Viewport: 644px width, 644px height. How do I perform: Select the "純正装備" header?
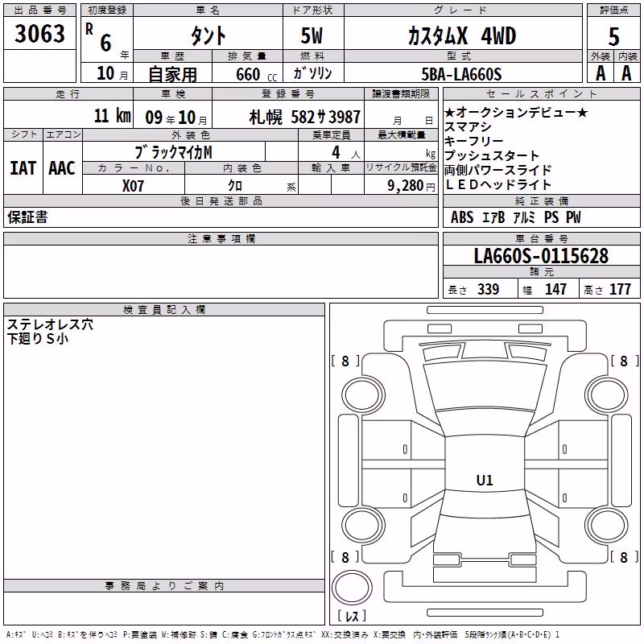541,200
